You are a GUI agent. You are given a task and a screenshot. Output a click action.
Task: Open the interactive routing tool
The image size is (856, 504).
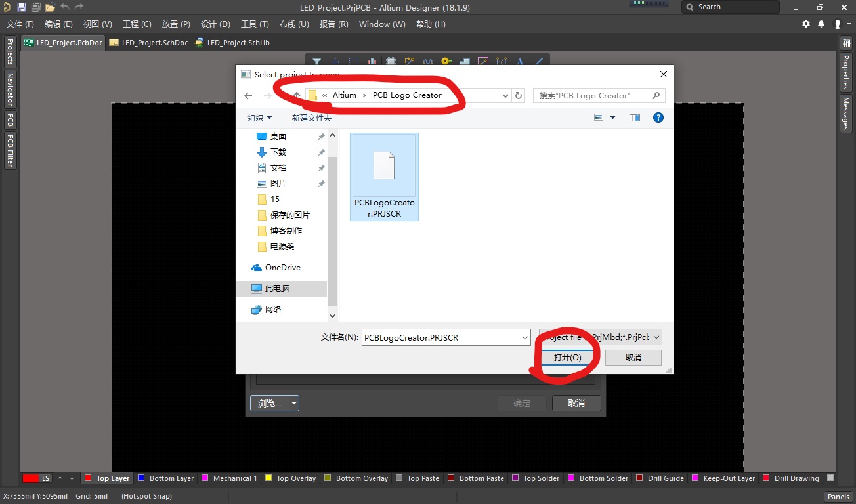tap(409, 62)
